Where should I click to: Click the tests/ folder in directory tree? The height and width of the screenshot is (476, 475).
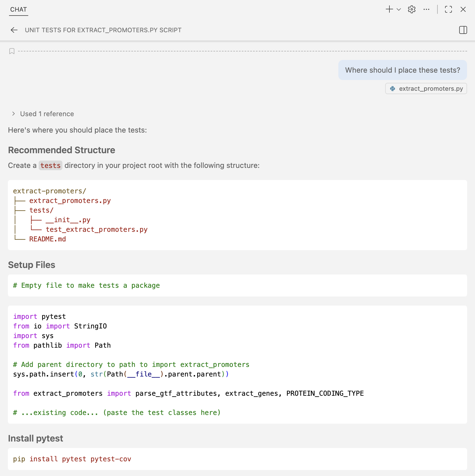click(x=41, y=210)
